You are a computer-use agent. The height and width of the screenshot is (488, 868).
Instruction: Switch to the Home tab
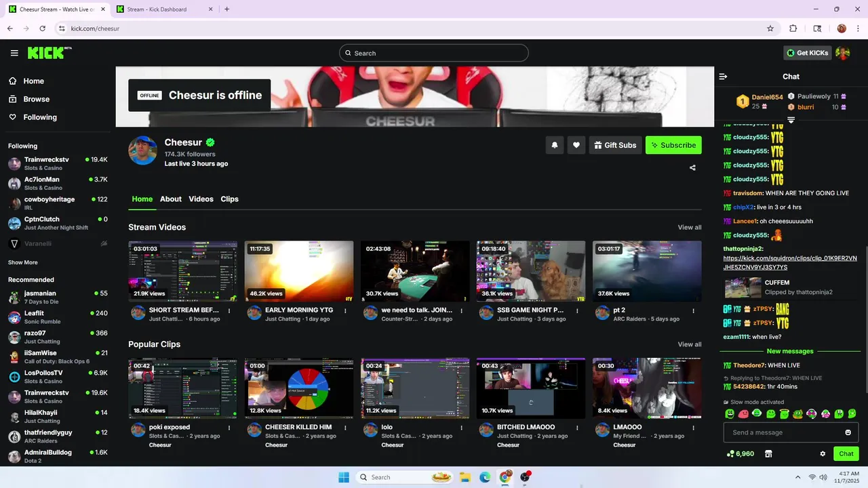[142, 199]
